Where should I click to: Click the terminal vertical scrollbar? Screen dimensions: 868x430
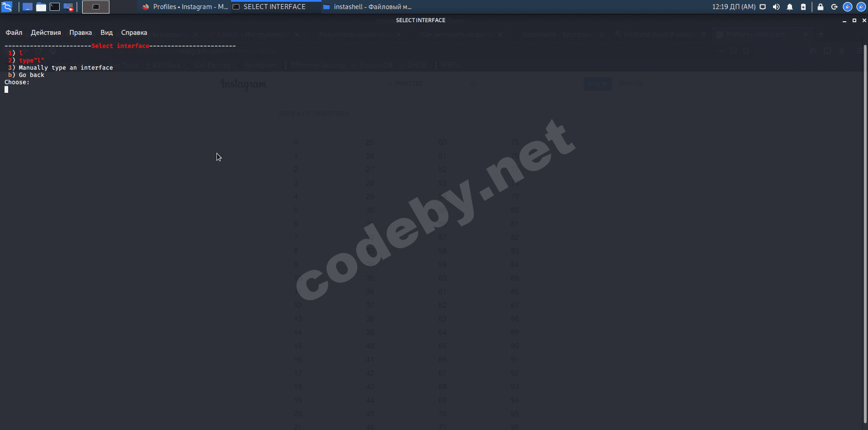tap(865, 233)
